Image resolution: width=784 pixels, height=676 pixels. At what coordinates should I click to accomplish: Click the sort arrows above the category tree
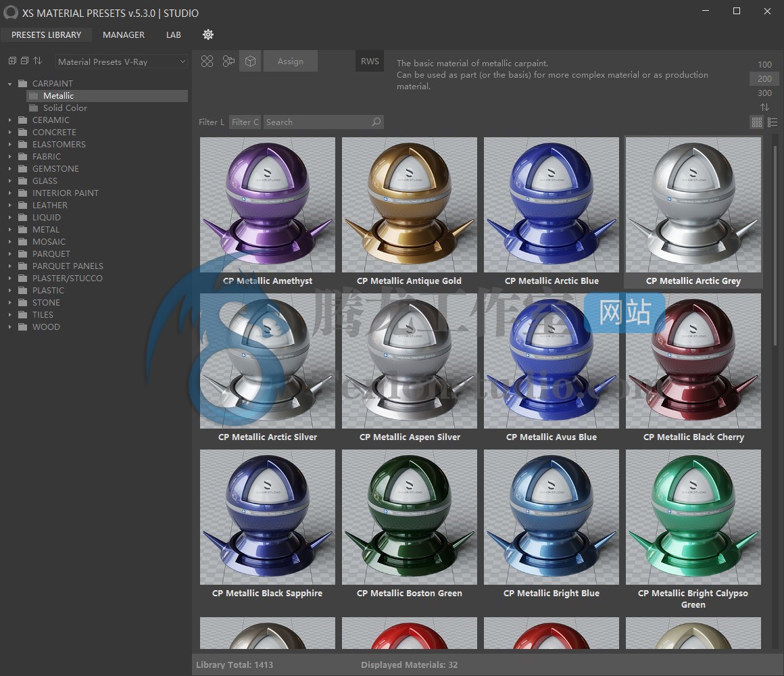click(x=37, y=61)
